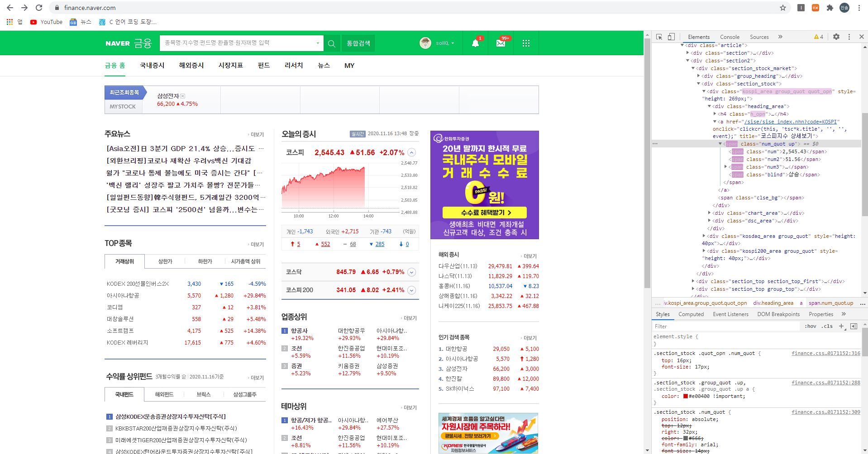Viewport: 868px width, 454px height.
Task: Open Chrome three-dot menu
Action: pos(859,8)
